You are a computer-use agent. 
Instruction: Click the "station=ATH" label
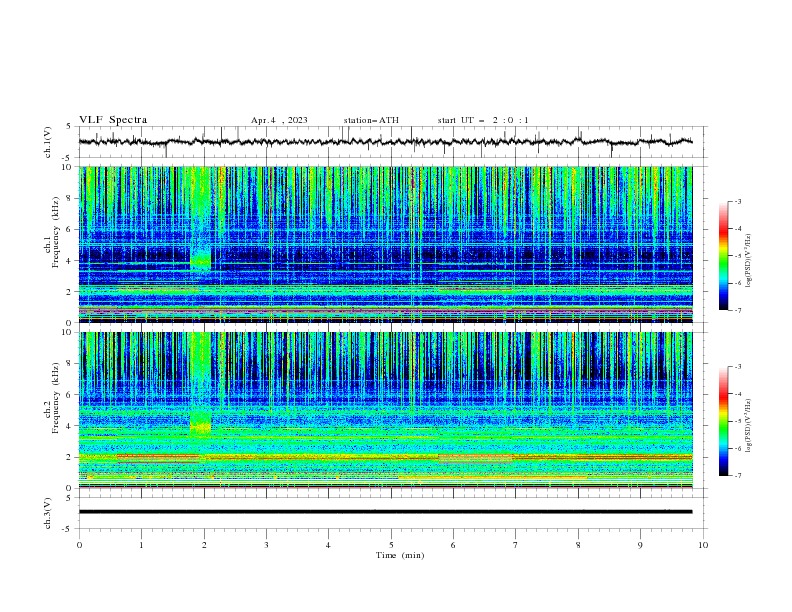coord(371,120)
